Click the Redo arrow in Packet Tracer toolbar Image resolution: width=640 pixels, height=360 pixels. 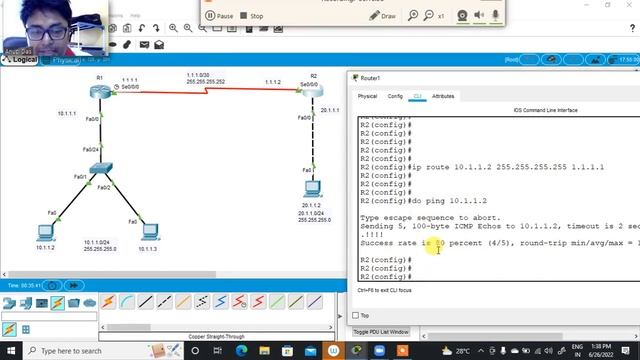[x=156, y=28]
